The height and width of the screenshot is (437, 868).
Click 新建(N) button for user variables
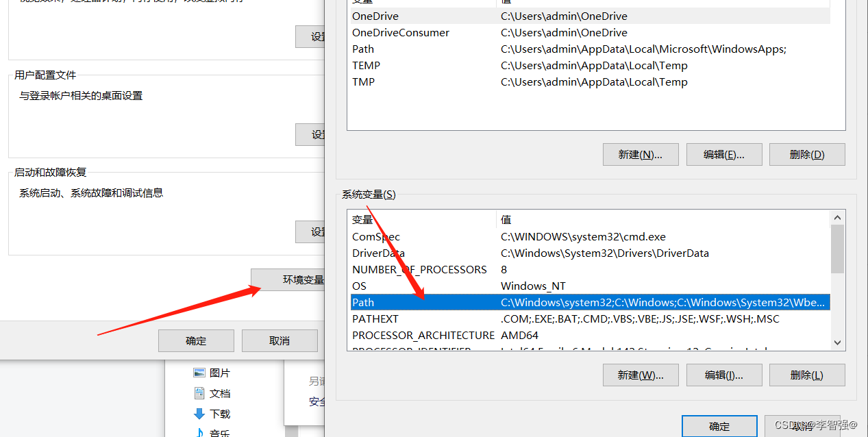[x=641, y=155]
